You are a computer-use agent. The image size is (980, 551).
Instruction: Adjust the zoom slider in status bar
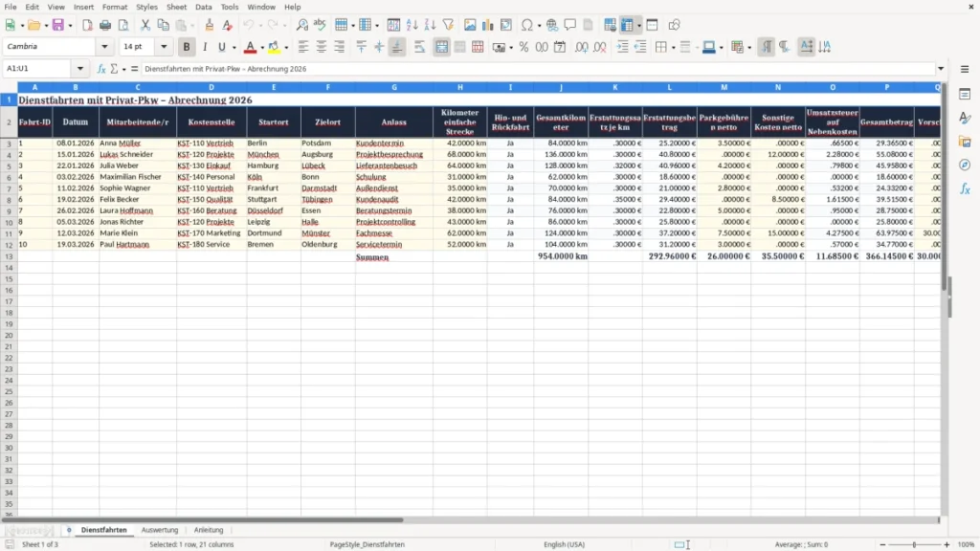click(914, 544)
